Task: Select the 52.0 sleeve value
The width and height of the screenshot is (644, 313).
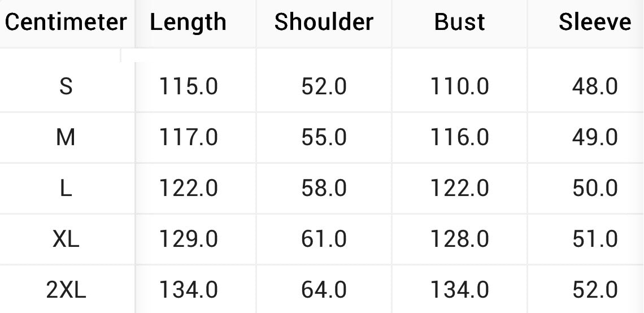Action: 595,290
